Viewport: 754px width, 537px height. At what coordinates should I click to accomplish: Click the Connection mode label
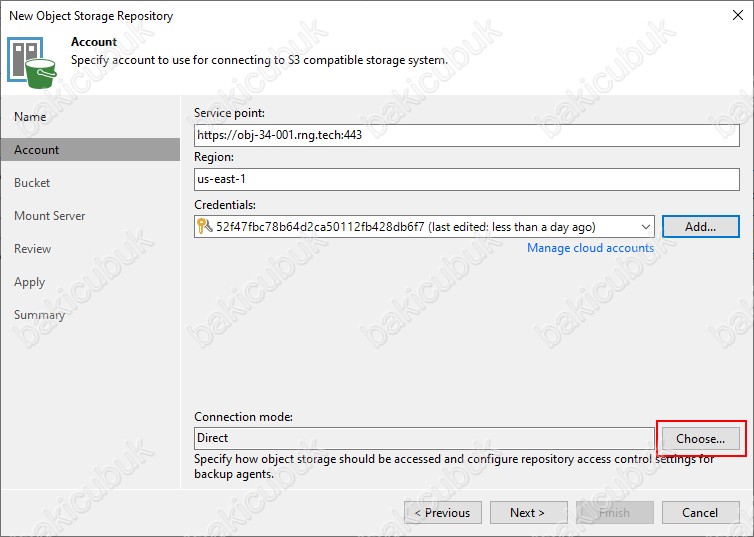coord(243,417)
